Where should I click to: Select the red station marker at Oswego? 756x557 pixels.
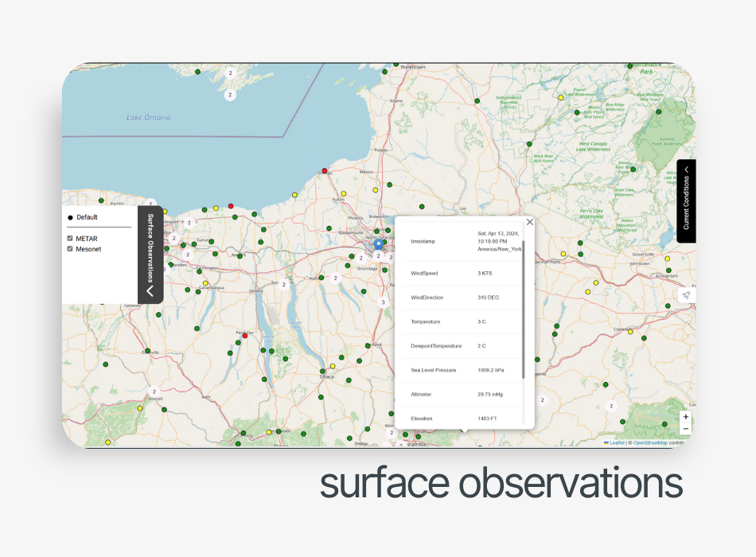click(325, 171)
